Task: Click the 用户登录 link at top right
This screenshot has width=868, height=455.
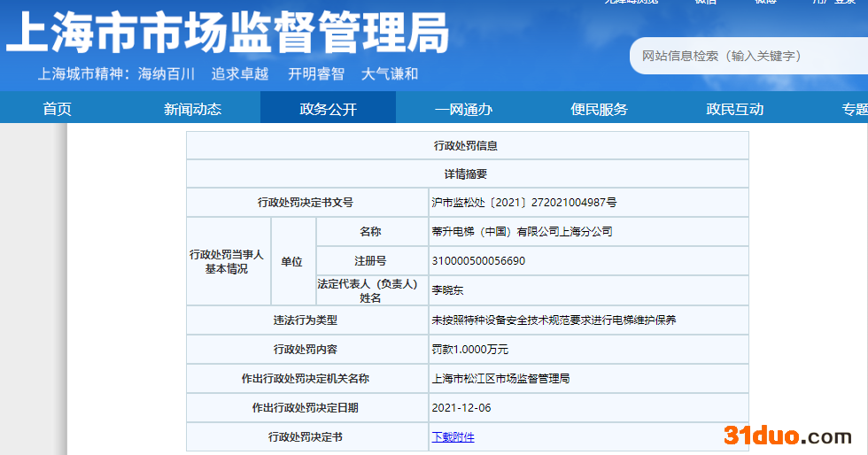Action: pos(834,3)
